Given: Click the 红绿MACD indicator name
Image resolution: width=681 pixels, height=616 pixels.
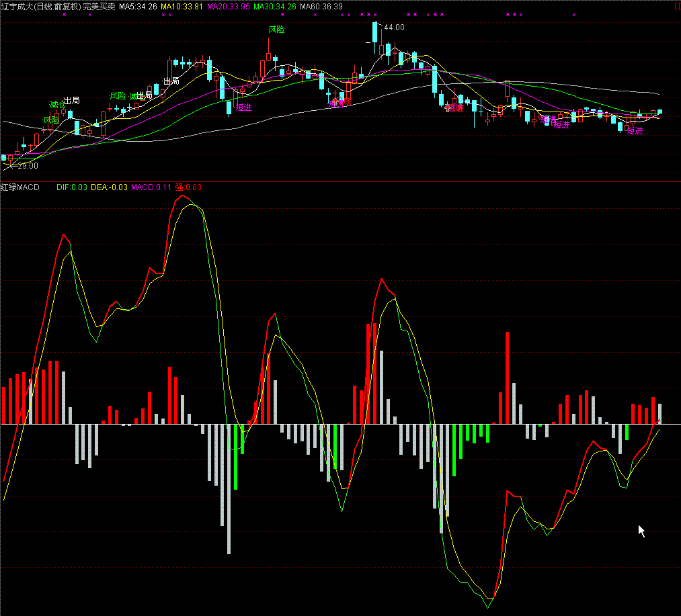Looking at the screenshot, I should tap(20, 187).
